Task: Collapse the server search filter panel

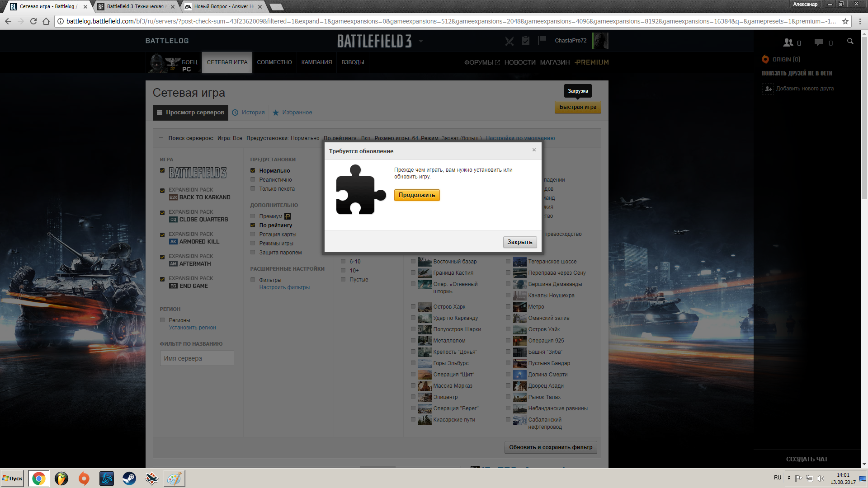Action: [161, 138]
